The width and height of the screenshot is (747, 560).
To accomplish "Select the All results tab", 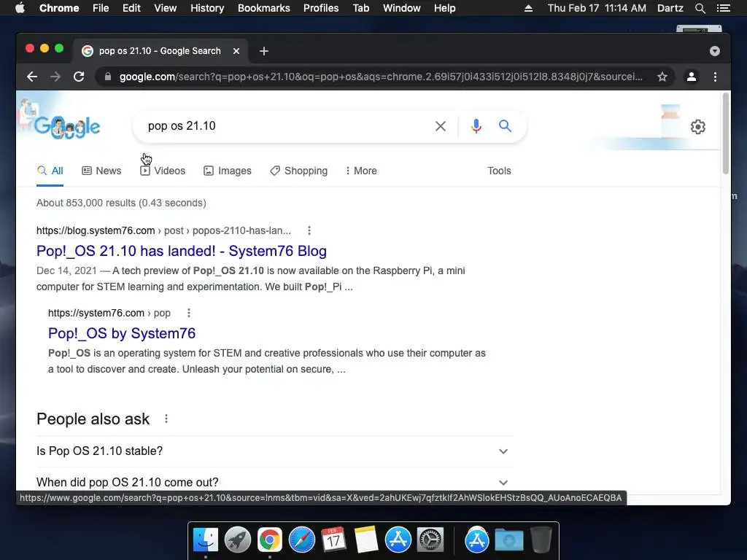I will pyautogui.click(x=50, y=171).
